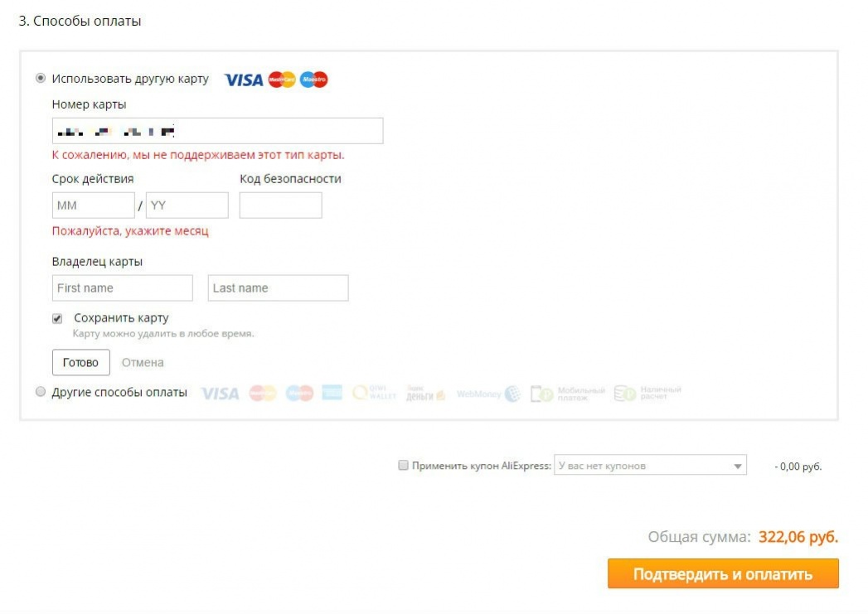Click Подтвердить и оплатить button
868x614 pixels.
click(723, 573)
